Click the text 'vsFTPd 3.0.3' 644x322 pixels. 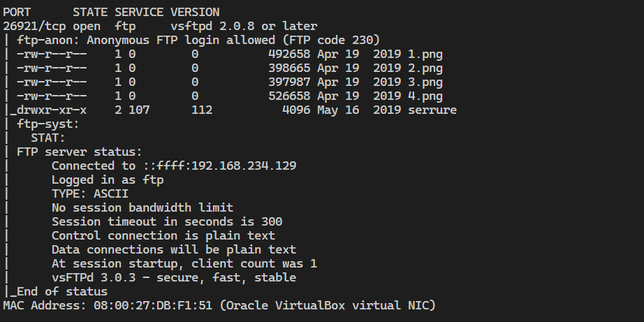coord(94,277)
